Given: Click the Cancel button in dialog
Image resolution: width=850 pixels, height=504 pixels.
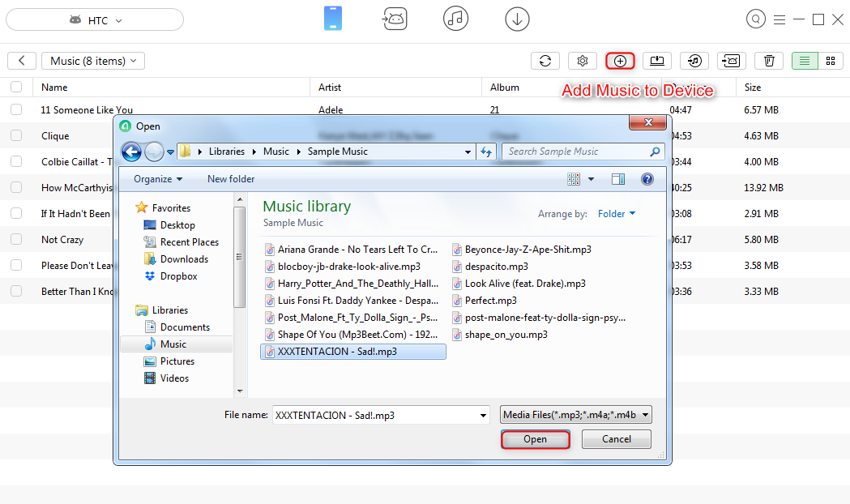Looking at the screenshot, I should 617,439.
